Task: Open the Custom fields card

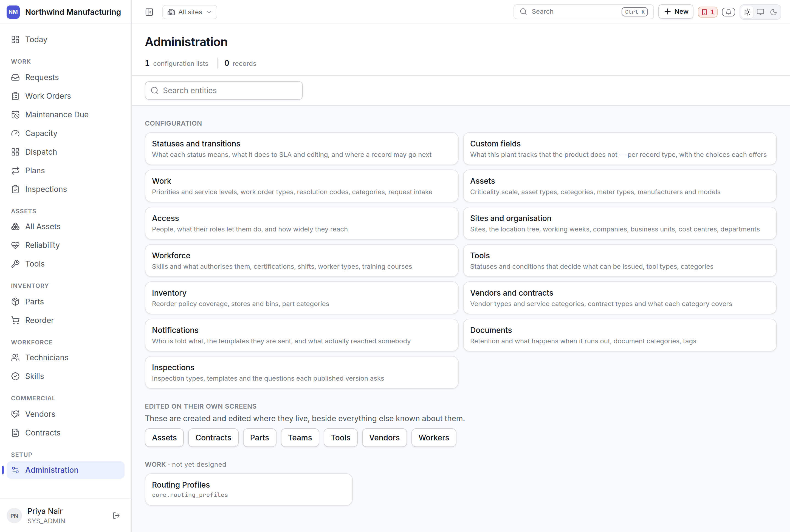Action: [620, 149]
